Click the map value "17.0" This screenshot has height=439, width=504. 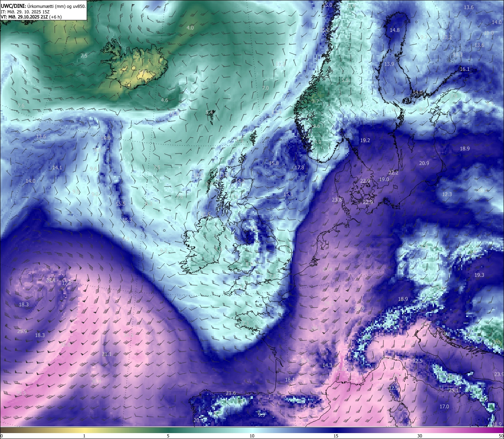tap(444, 407)
